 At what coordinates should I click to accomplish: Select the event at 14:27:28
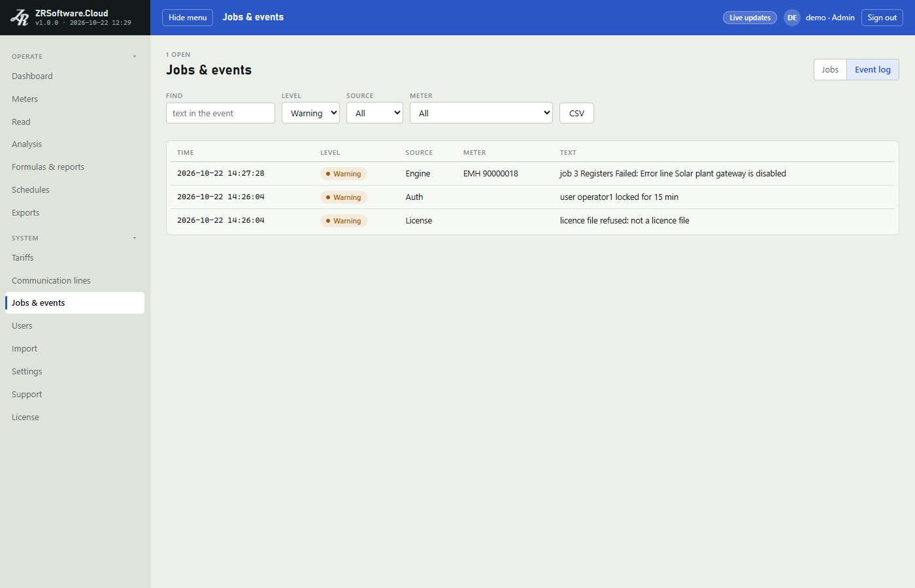pyautogui.click(x=533, y=174)
